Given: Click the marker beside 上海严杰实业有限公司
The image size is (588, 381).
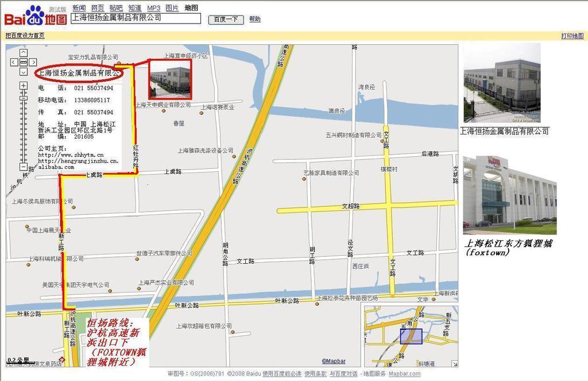Looking at the screenshot, I should click(x=139, y=288).
